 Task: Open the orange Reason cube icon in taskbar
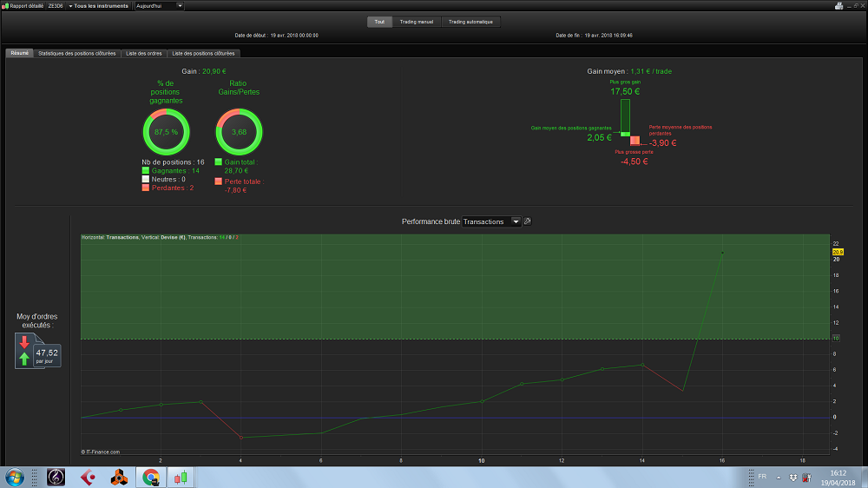[118, 477]
